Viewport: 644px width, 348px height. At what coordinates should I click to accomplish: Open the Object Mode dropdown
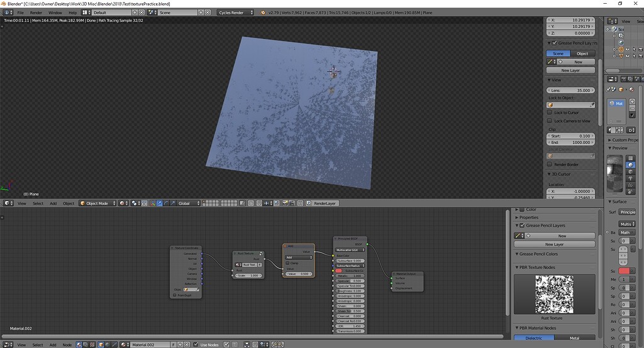[97, 204]
